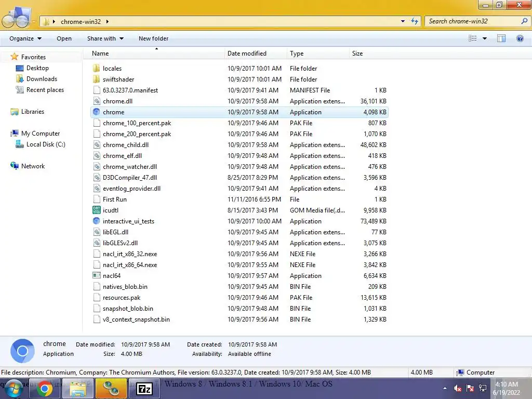Select the chrome_child.dll file

tap(239, 144)
